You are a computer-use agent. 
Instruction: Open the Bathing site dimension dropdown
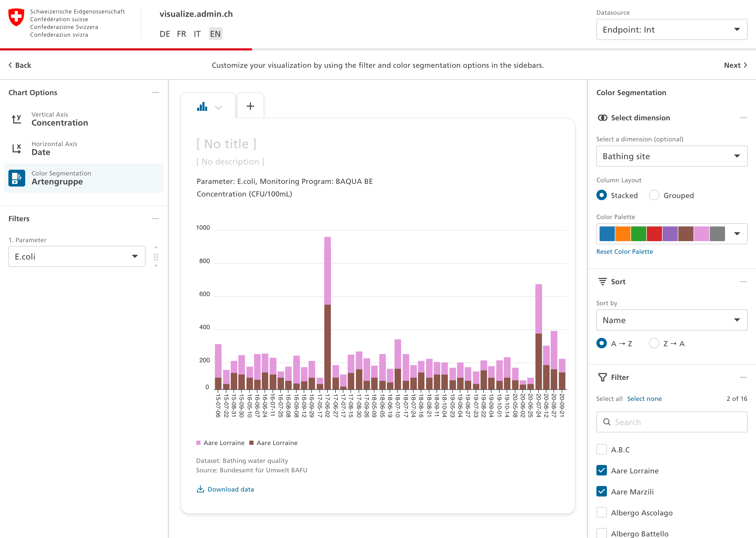pos(671,156)
